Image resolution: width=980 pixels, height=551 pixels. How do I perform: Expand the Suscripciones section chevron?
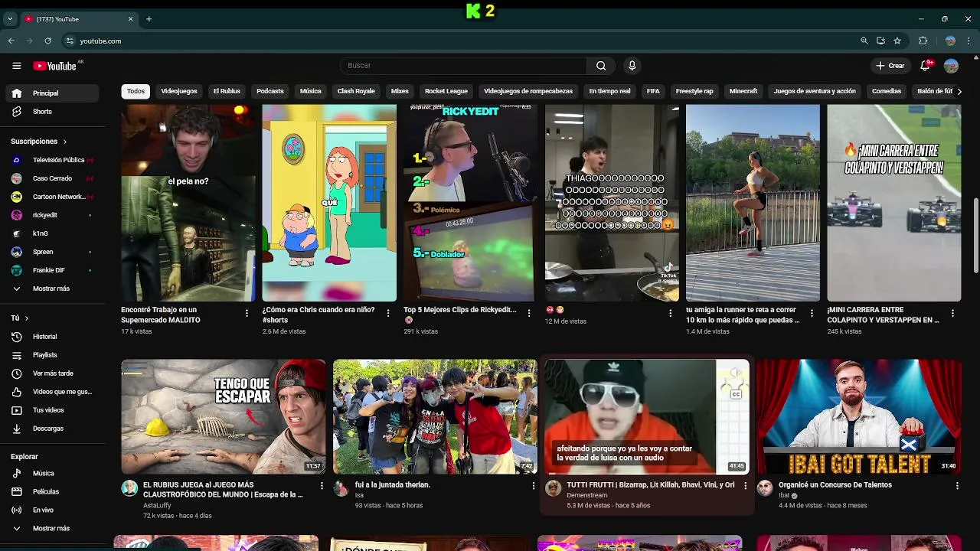pyautogui.click(x=64, y=142)
